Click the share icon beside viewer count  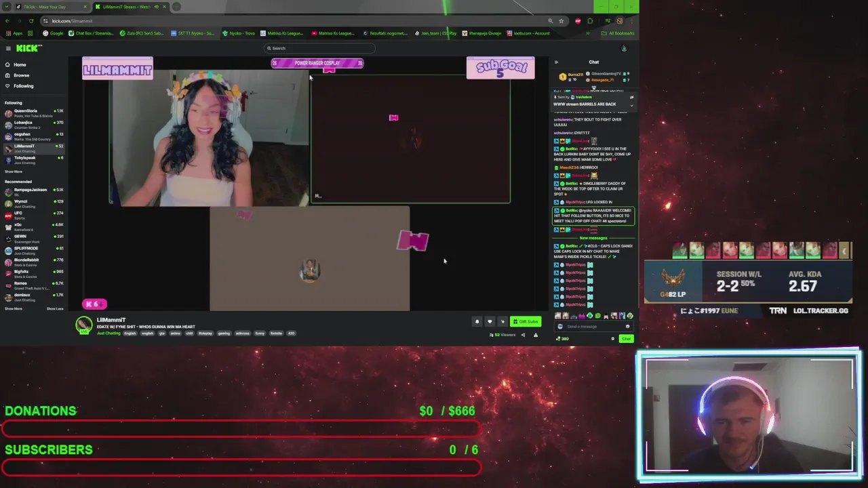[x=523, y=335]
